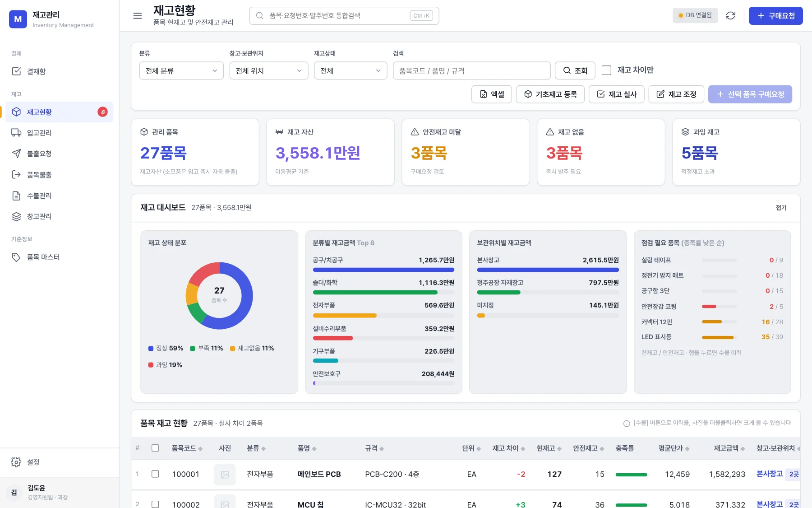Click the warning icon on 안전재고 미달 card
Image resolution: width=812 pixels, height=508 pixels.
pos(415,132)
